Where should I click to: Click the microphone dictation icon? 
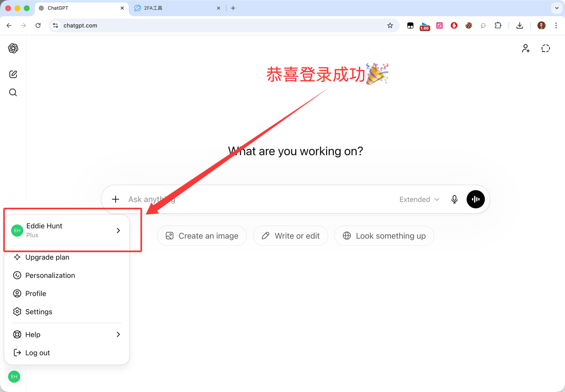coord(454,199)
